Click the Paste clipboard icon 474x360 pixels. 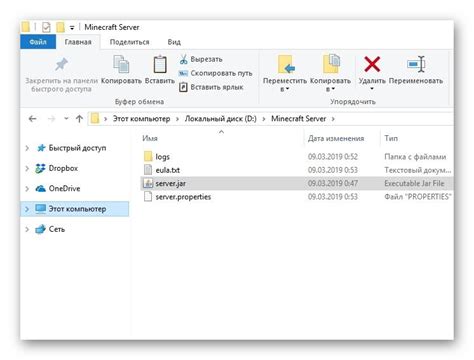160,64
